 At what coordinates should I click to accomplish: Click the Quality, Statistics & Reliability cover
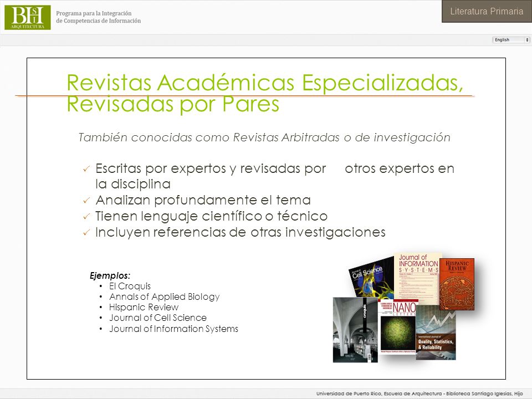point(436,332)
